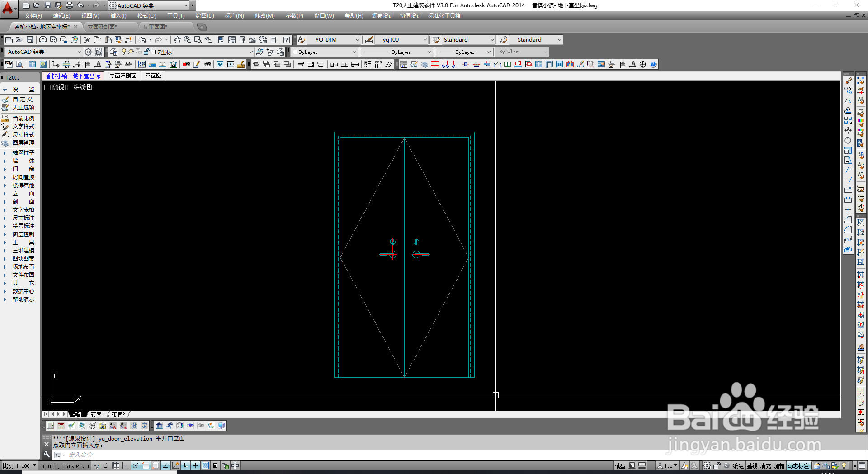The width and height of the screenshot is (868, 474).
Task: Click 自定义 in the Tianzheng panel
Action: [x=23, y=100]
